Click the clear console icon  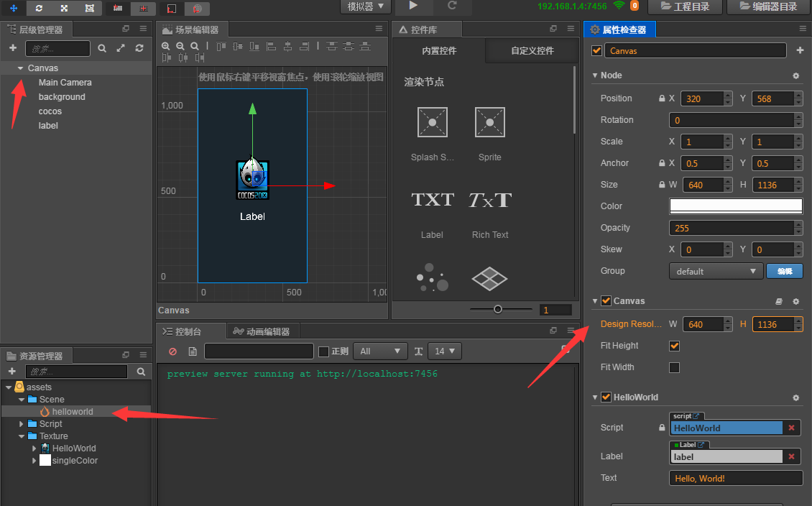pyautogui.click(x=173, y=351)
